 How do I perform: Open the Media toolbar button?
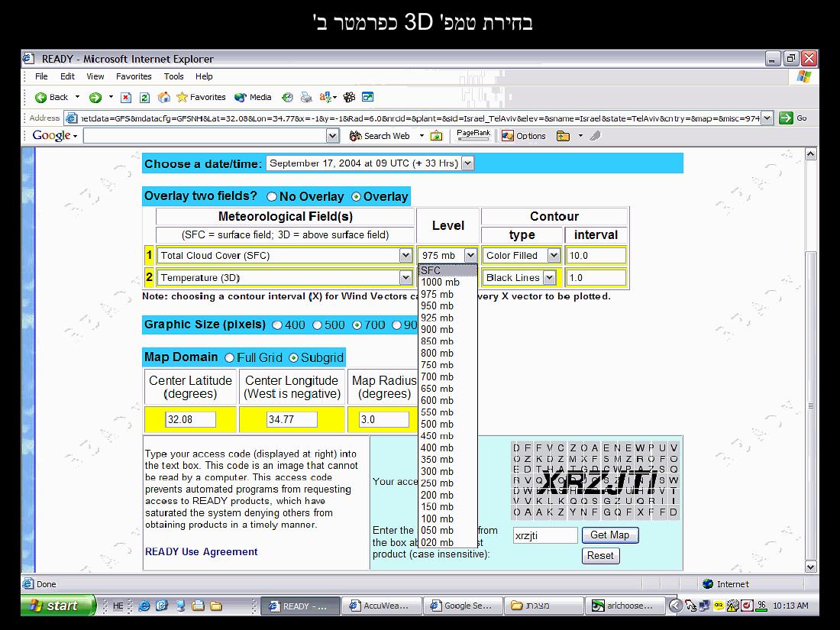[x=254, y=98]
